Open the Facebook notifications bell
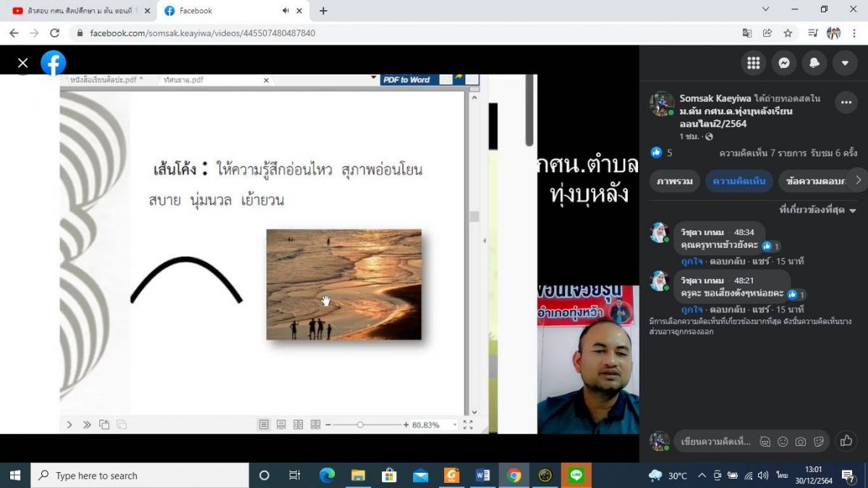This screenshot has height=488, width=868. (814, 63)
